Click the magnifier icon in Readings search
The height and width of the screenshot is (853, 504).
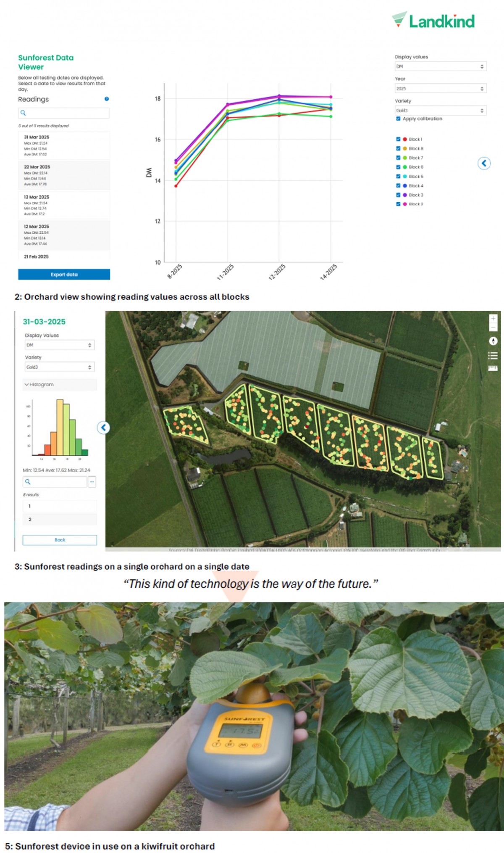click(24, 113)
